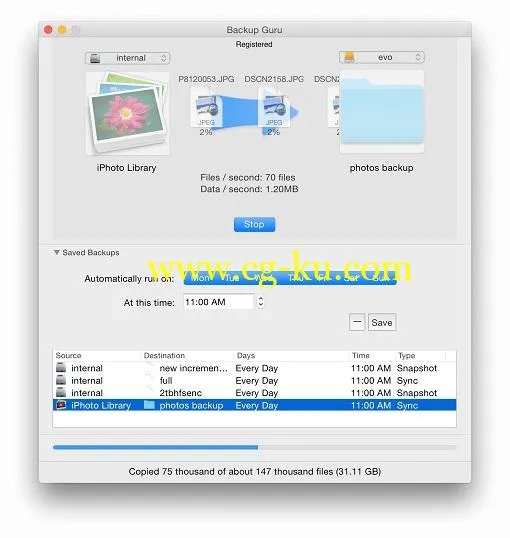
Task: Toggle the Thu day segment
Action: click(x=295, y=278)
